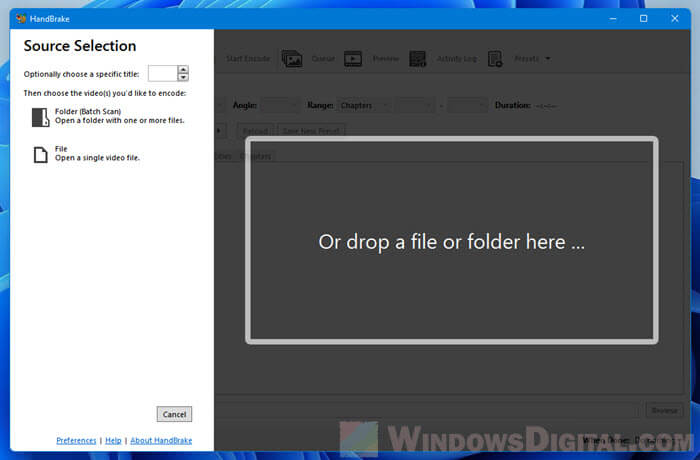Decrease the specific title number
The width and height of the screenshot is (700, 460).
pos(183,77)
